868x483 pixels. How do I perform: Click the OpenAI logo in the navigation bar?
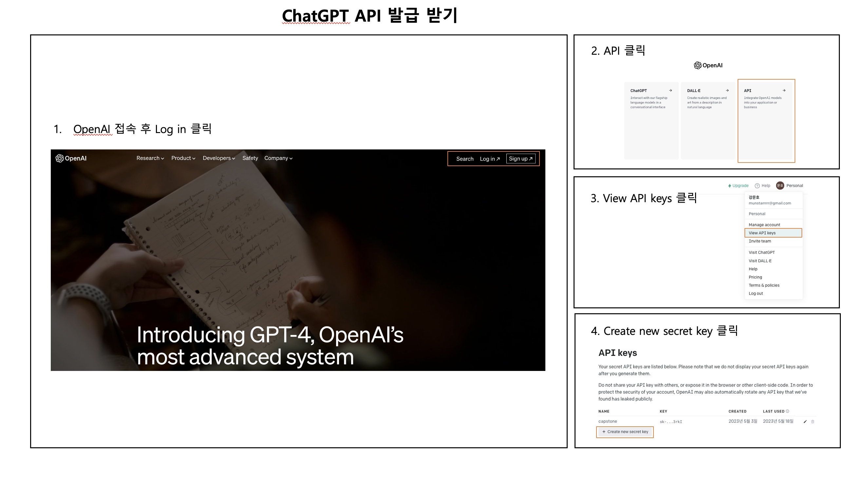click(71, 158)
